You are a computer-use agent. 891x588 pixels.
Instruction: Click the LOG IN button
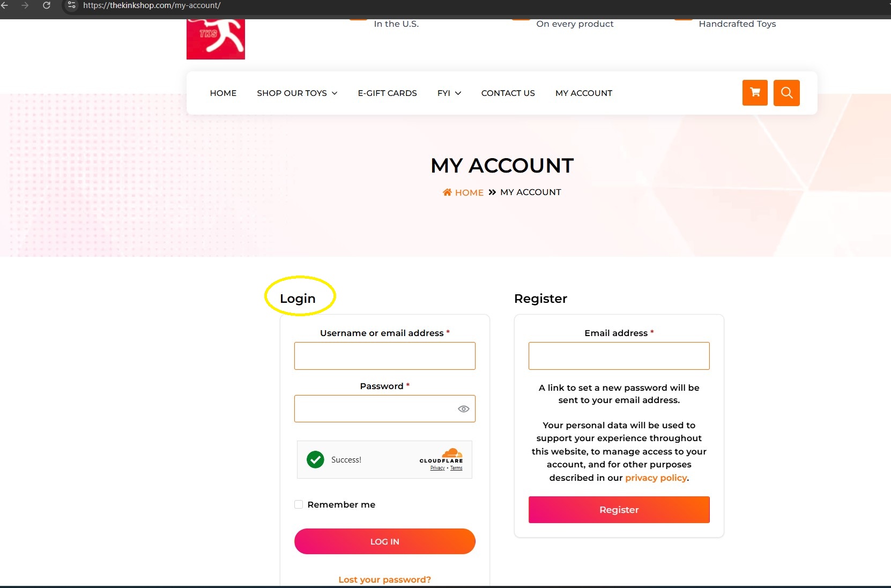pos(385,541)
